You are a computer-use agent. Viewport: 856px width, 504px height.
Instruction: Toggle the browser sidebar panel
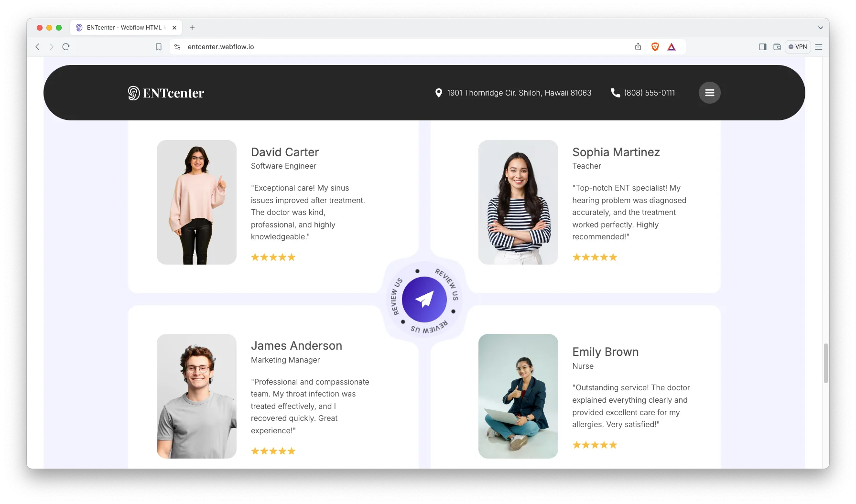click(x=762, y=47)
